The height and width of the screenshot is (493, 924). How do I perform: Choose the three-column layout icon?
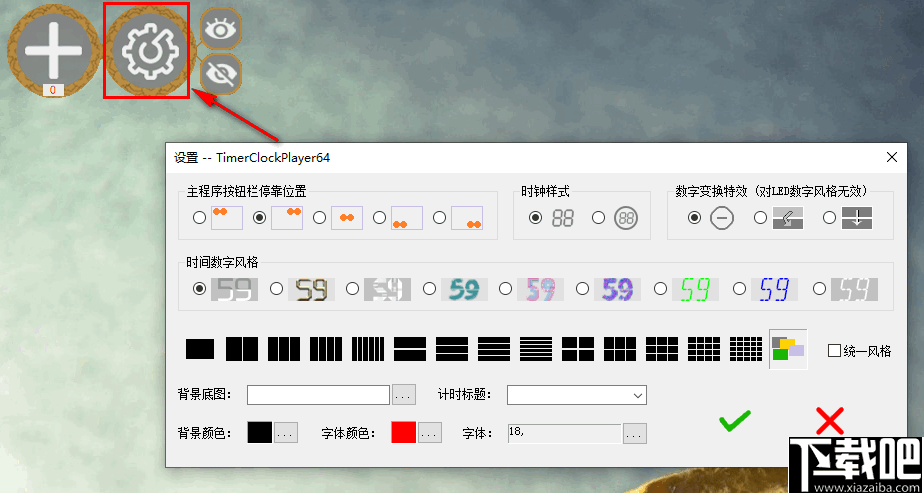coord(284,349)
